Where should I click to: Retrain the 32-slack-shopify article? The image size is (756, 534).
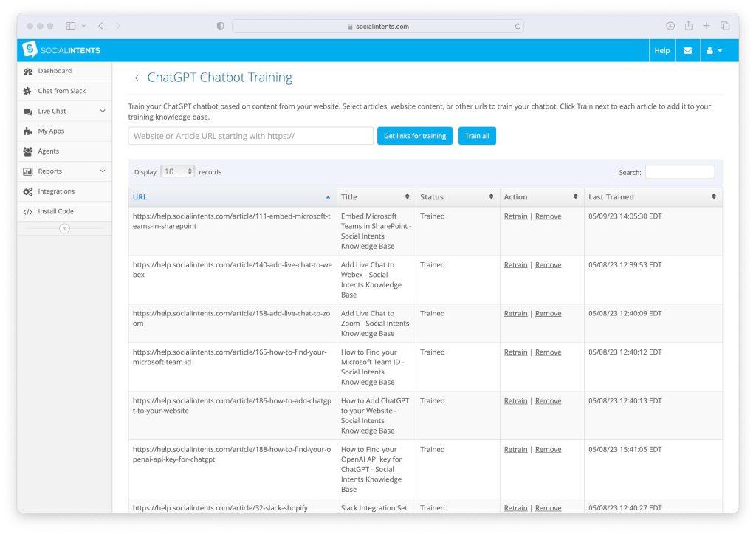pyautogui.click(x=515, y=508)
